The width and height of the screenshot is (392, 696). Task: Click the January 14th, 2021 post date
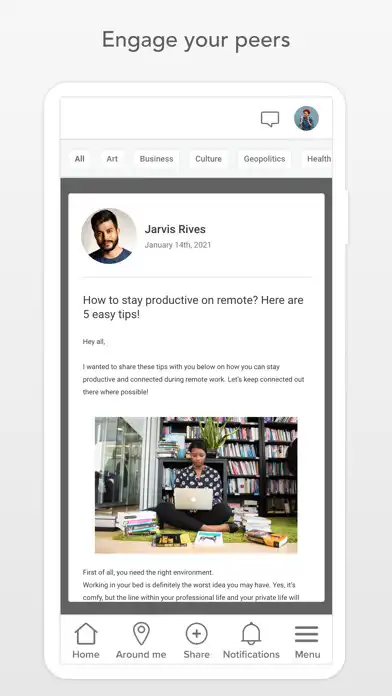178,245
